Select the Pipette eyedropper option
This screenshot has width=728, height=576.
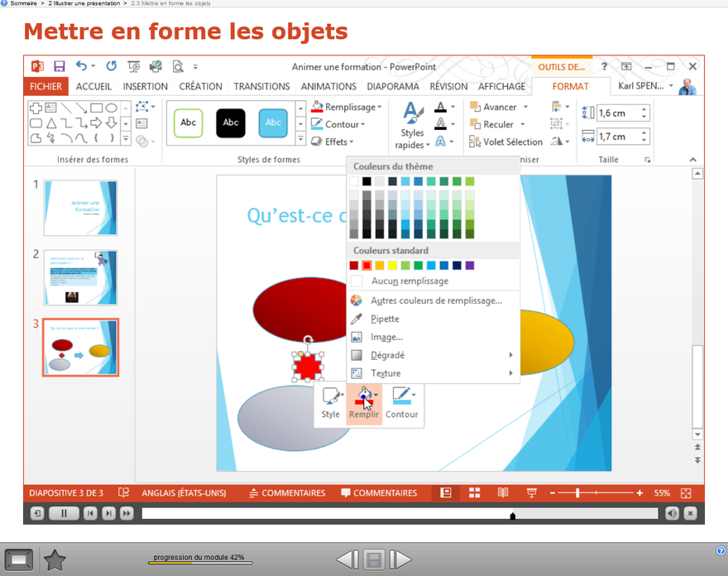385,319
